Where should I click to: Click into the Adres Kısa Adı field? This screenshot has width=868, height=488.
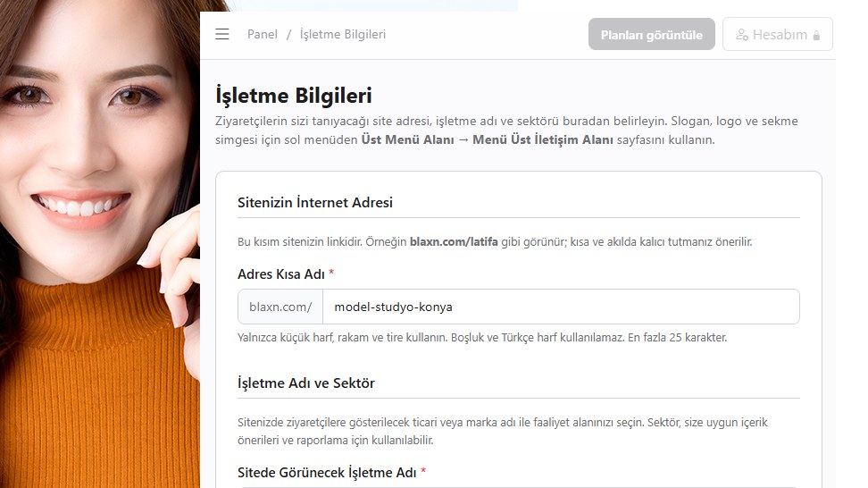560,307
